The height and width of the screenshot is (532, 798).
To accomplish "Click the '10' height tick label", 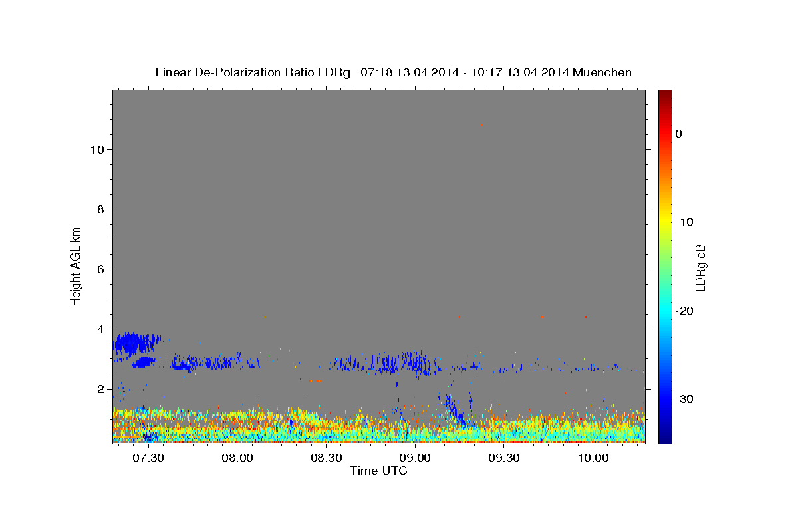I will (x=97, y=150).
